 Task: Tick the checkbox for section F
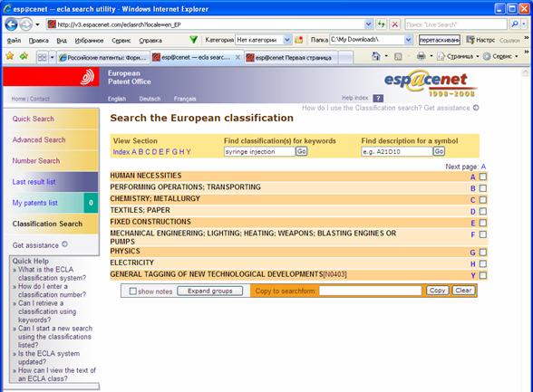[482, 234]
